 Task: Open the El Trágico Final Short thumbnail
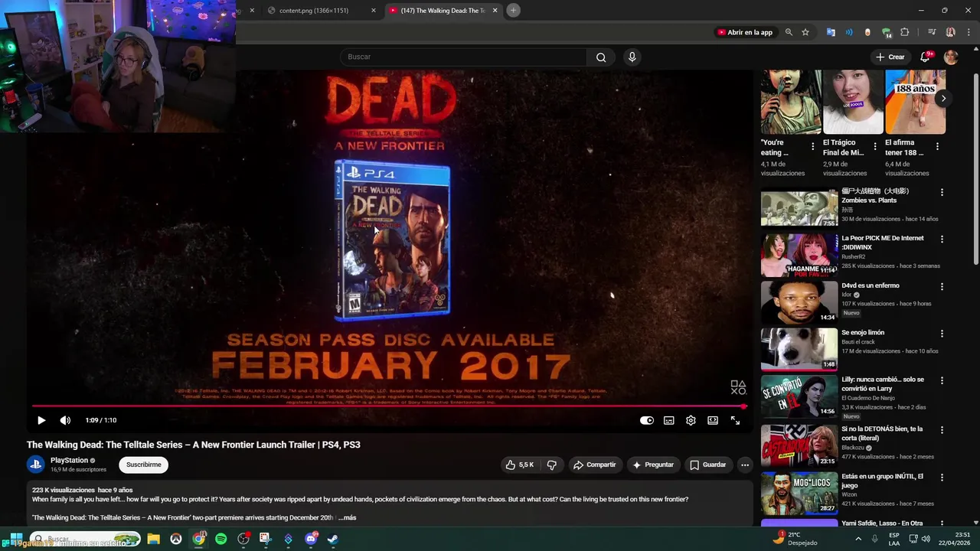click(853, 102)
